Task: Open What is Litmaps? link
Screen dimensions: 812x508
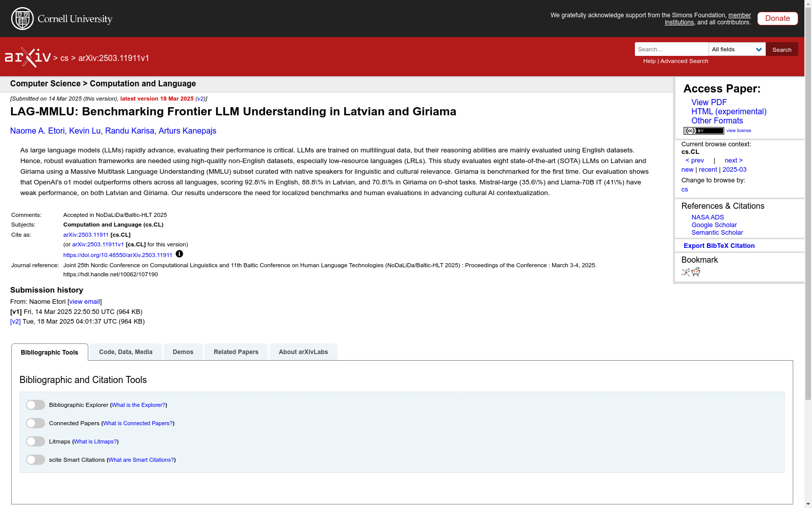Action: coord(95,442)
